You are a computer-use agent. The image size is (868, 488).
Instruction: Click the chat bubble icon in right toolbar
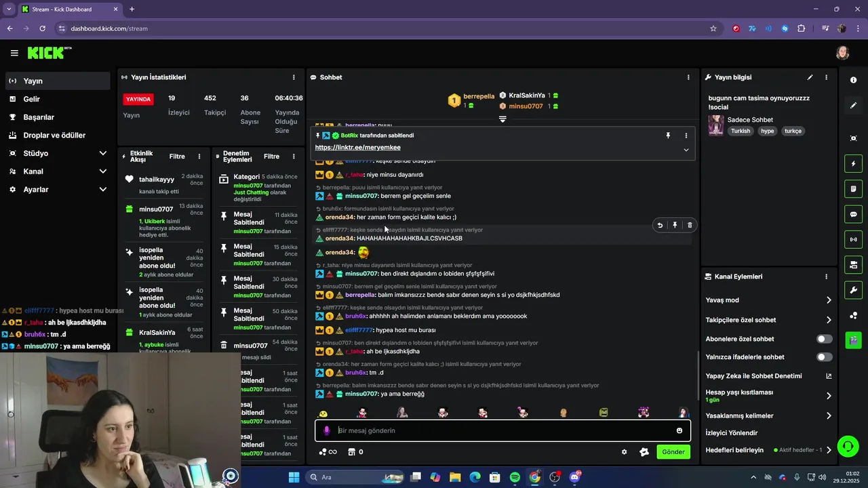(853, 214)
